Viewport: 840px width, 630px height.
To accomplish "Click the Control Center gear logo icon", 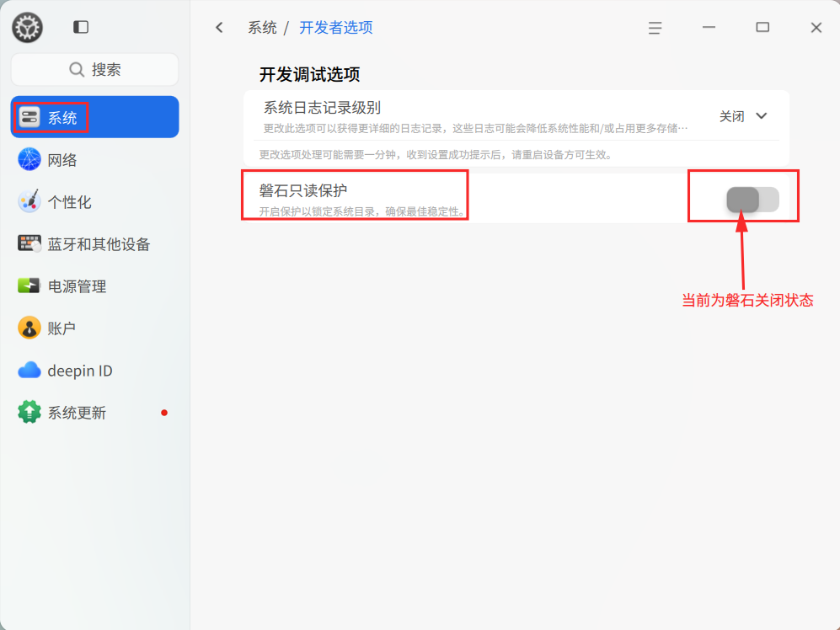I will [27, 28].
